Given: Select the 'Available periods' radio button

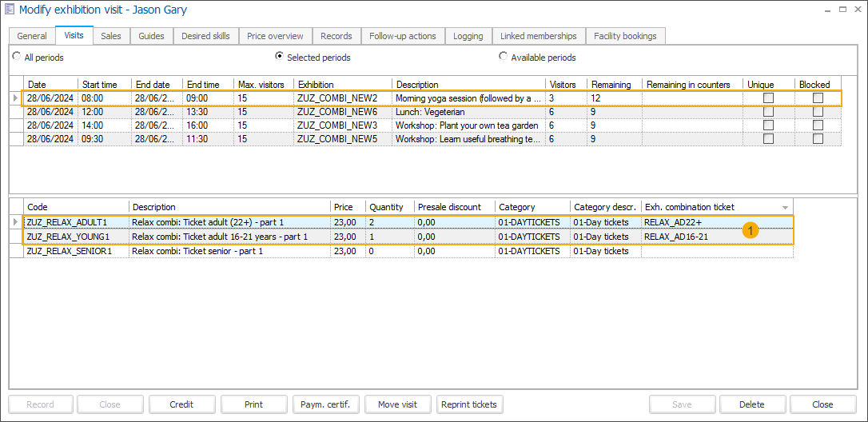Looking at the screenshot, I should click(504, 57).
